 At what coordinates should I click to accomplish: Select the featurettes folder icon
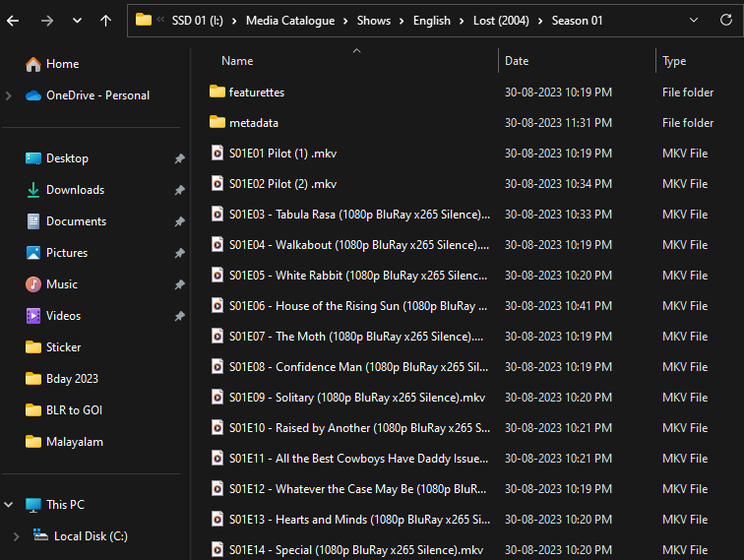click(217, 92)
